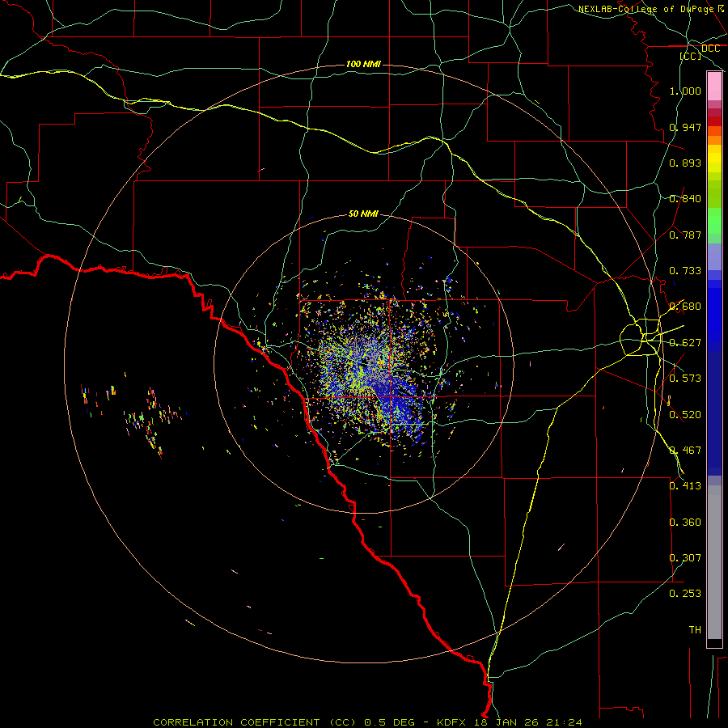Image resolution: width=728 pixels, height=728 pixels.
Task: Click the "0.5 DEG" tilt text in caption
Action: [x=391, y=722]
